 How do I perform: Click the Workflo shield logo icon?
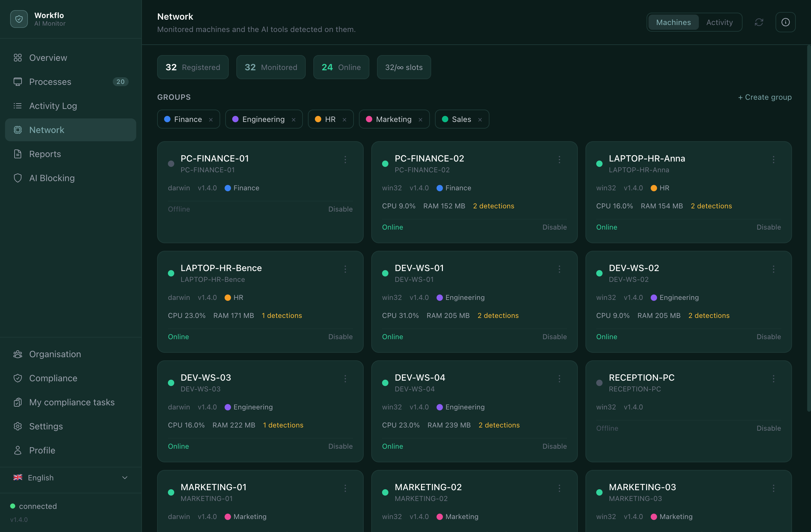[x=19, y=19]
